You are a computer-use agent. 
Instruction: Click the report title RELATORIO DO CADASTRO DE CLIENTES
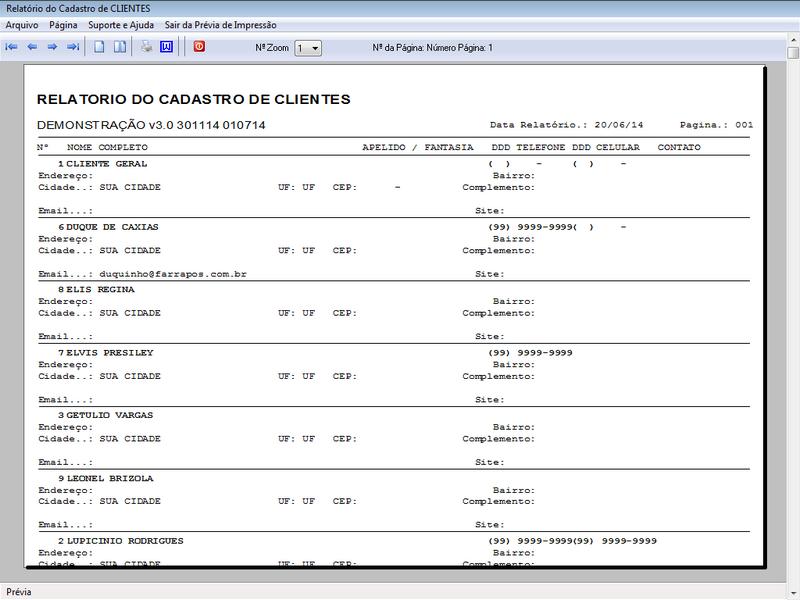pos(193,99)
